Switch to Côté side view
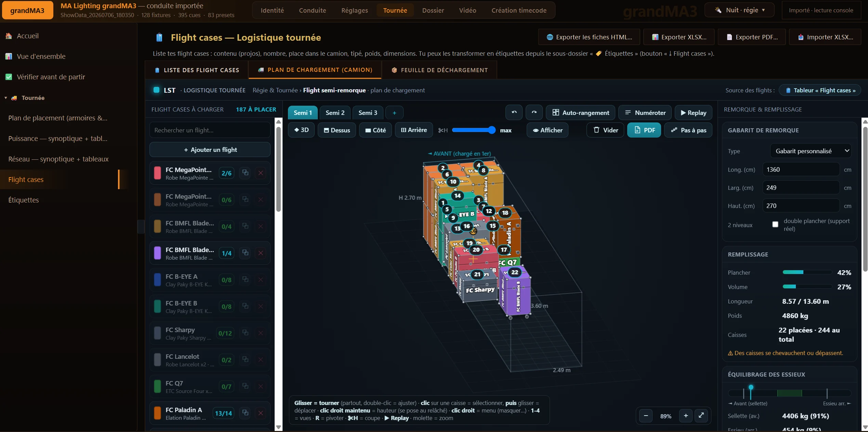Screen dimensions: 868x432 point(376,130)
